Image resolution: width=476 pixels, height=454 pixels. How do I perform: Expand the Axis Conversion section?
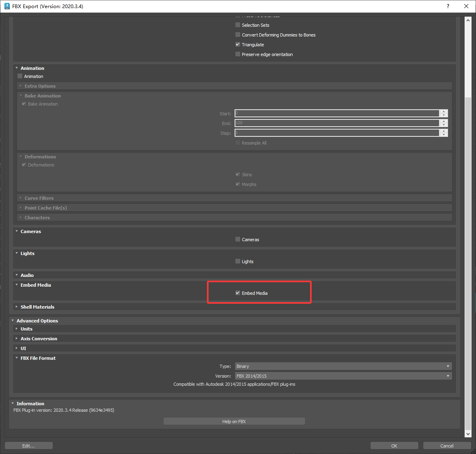tap(17, 339)
